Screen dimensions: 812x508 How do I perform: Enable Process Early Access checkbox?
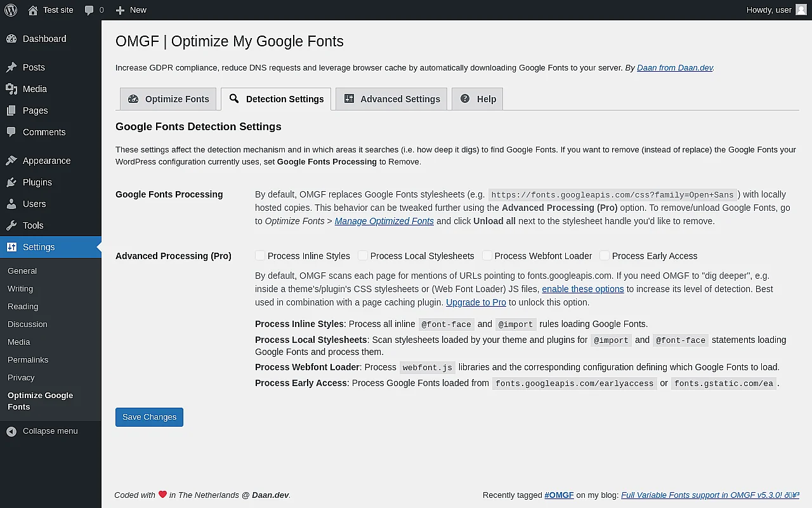(x=605, y=255)
